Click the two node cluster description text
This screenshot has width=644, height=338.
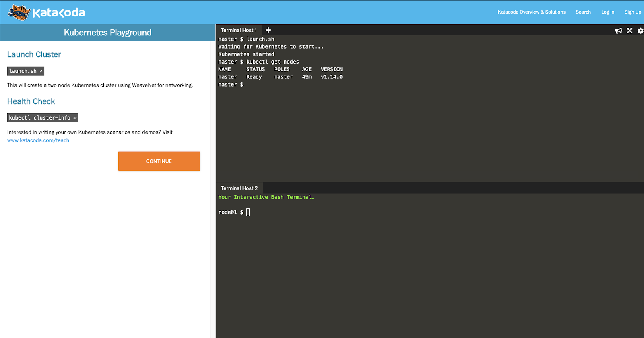click(100, 85)
